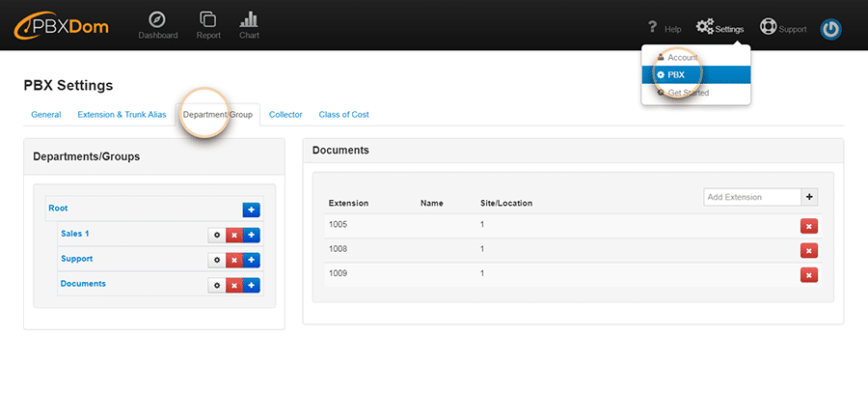Add a new group under Root
The height and width of the screenshot is (420, 868).
click(251, 210)
